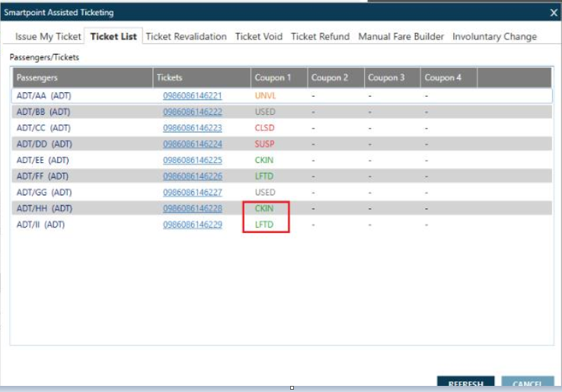Click ticket 0986086146228 link
This screenshot has height=392, width=562.
tap(192, 209)
